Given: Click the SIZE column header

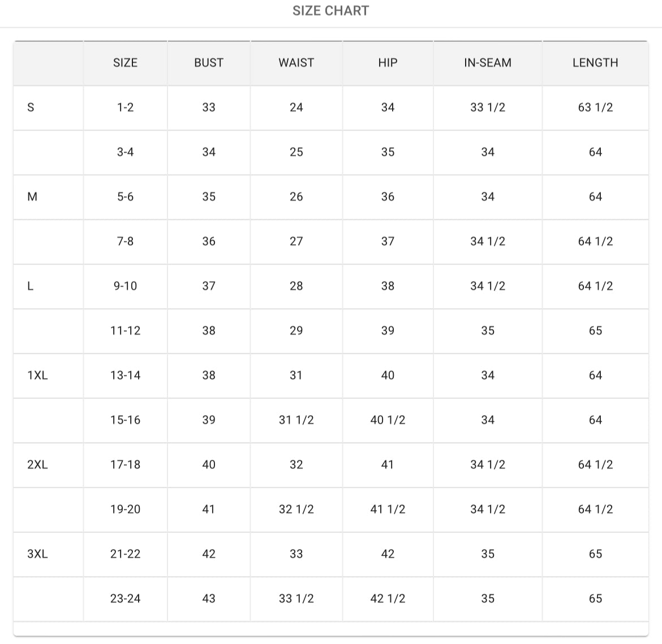Looking at the screenshot, I should pyautogui.click(x=125, y=63).
